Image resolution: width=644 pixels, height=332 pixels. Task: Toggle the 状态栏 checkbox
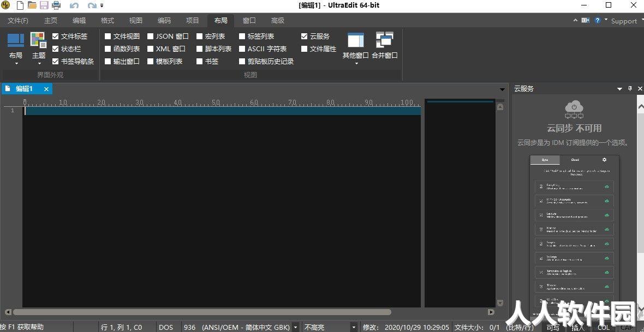56,49
